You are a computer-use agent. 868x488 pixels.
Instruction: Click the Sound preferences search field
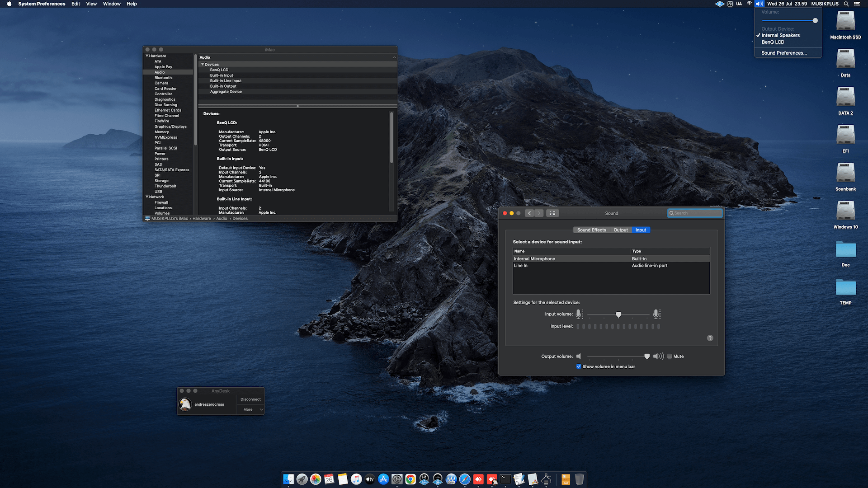point(695,213)
